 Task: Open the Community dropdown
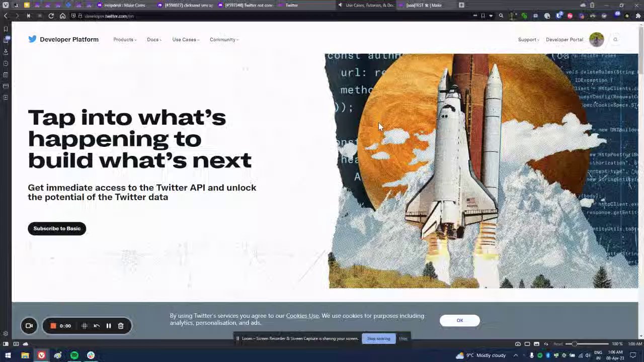click(224, 40)
